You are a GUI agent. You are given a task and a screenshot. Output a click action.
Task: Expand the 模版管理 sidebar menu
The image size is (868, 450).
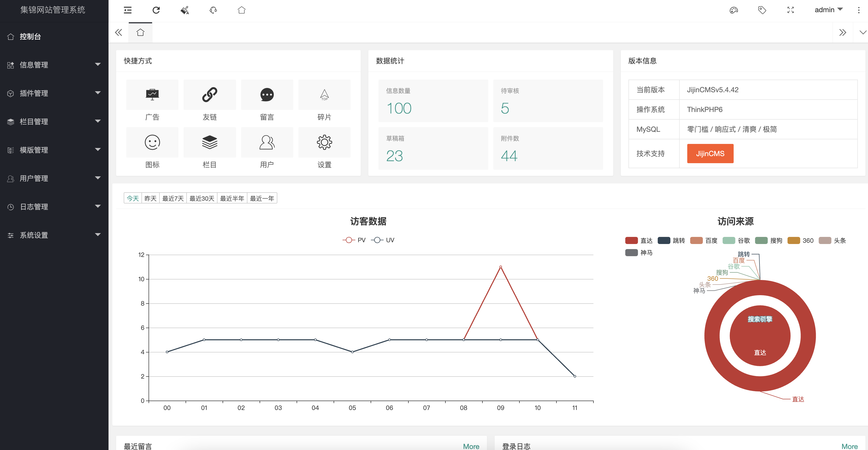54,150
